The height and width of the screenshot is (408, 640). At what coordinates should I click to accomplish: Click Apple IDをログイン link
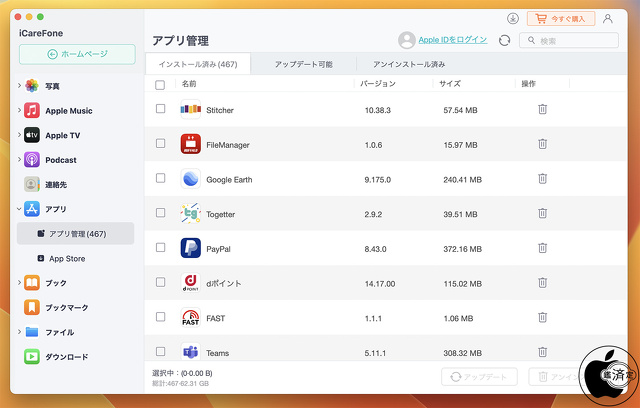coord(453,40)
